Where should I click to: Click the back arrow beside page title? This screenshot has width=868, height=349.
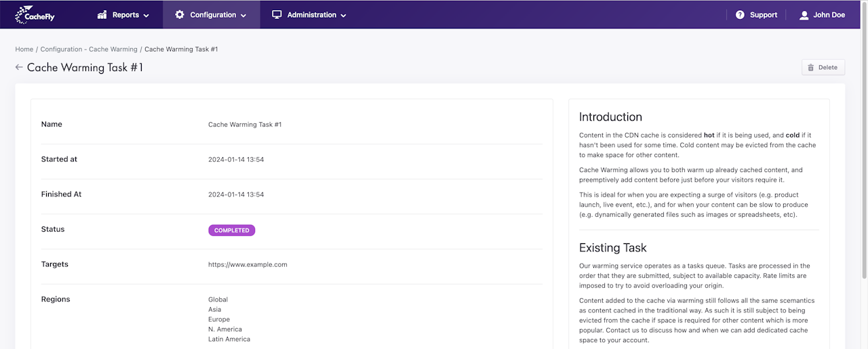click(19, 67)
